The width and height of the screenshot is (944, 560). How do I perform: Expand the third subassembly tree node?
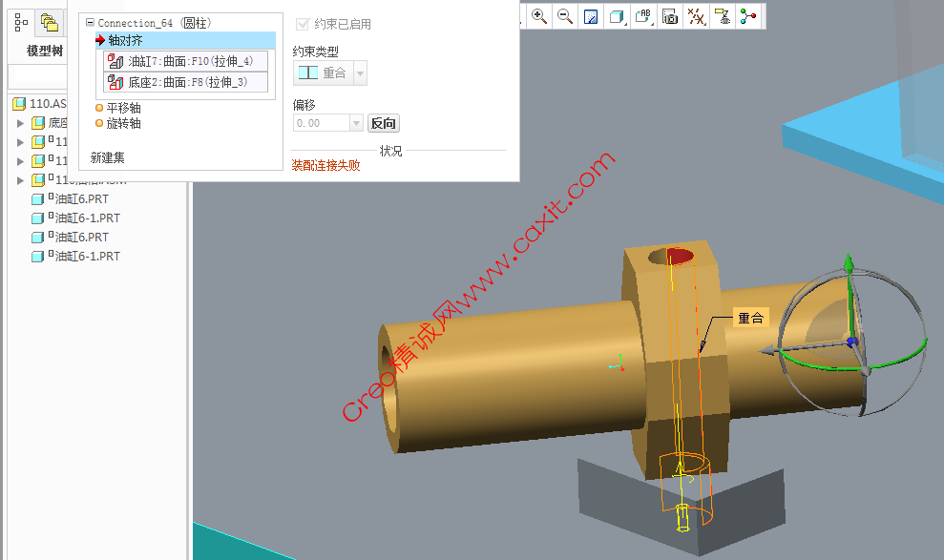20,161
